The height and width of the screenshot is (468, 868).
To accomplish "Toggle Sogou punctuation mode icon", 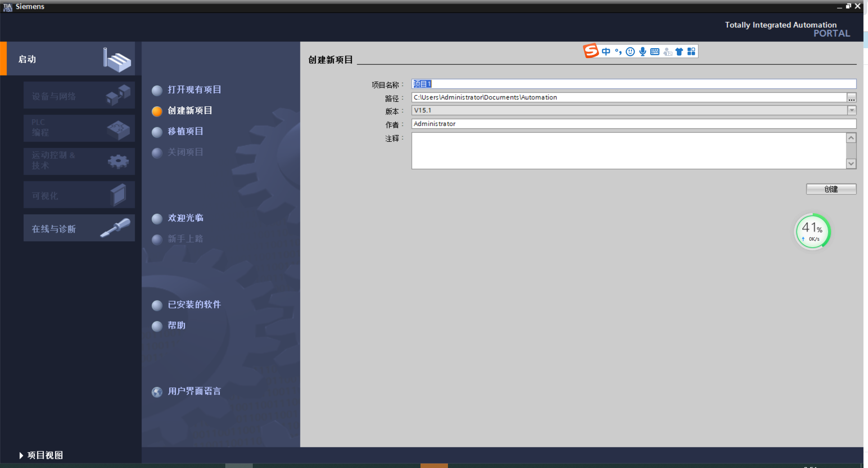I will pos(618,52).
